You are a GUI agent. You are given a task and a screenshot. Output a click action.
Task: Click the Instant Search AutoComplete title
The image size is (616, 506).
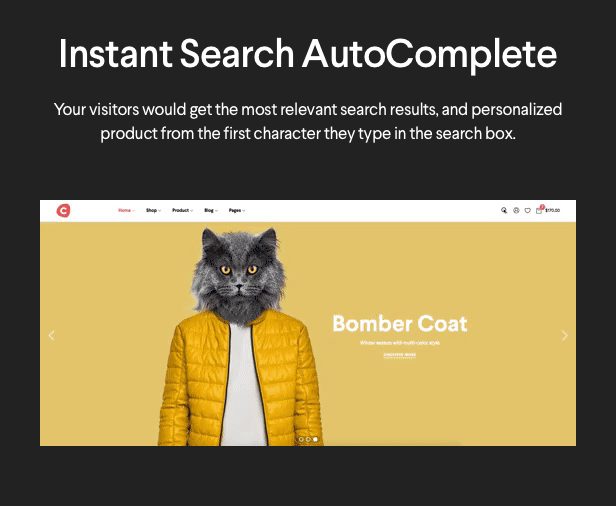307,54
